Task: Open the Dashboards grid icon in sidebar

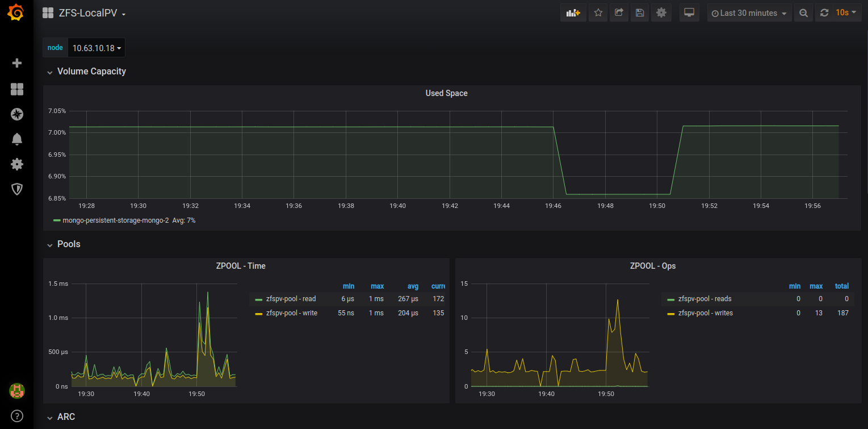Action: coord(16,89)
